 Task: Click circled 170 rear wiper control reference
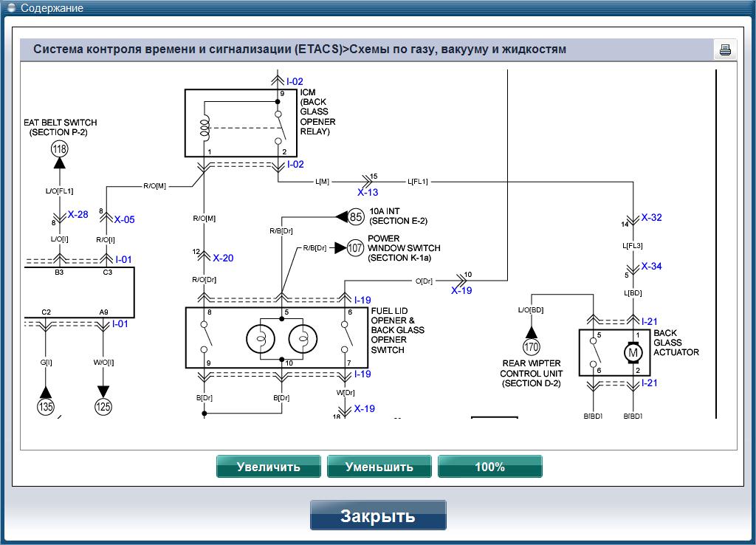tap(531, 346)
